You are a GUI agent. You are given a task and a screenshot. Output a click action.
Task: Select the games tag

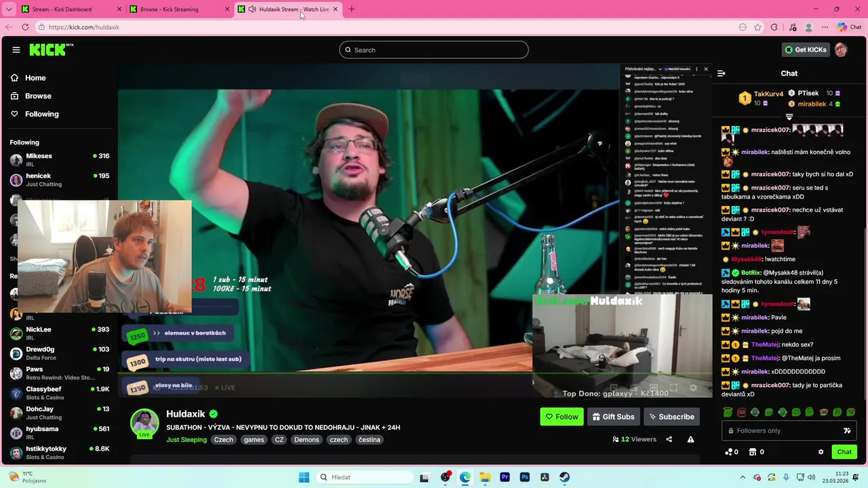click(254, 440)
